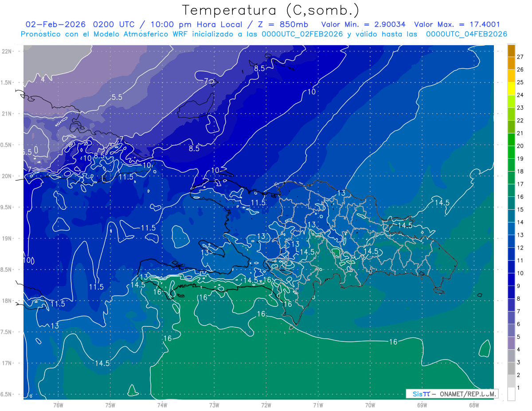
Task: Click the '22' color bar label
Action: tap(520, 121)
